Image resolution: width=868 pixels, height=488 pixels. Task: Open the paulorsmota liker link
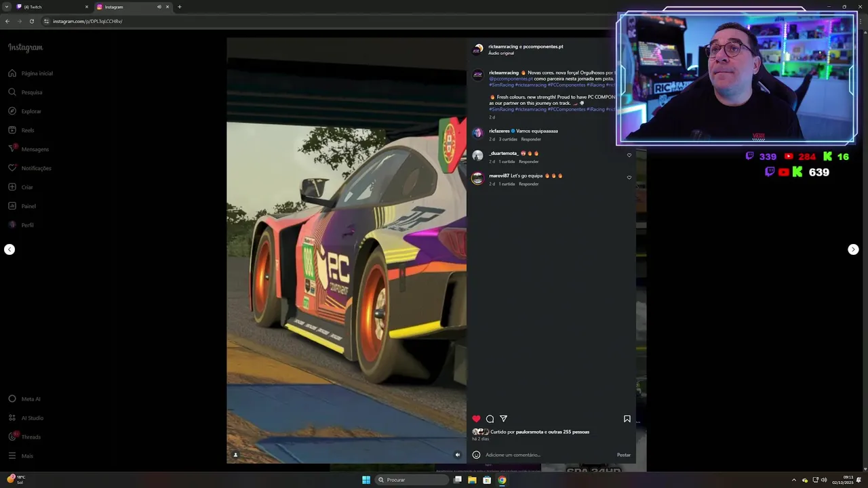tap(530, 432)
